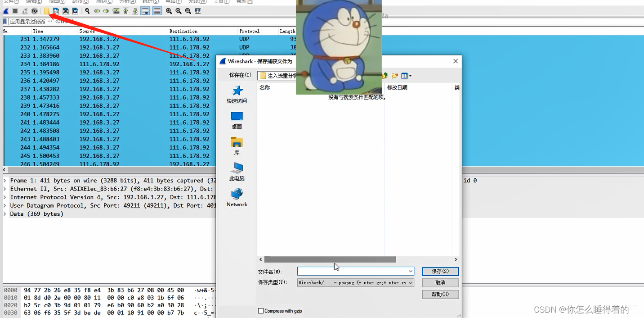The width and height of the screenshot is (644, 318).
Task: Toggle auto-scroll during live capture
Action: point(145,11)
